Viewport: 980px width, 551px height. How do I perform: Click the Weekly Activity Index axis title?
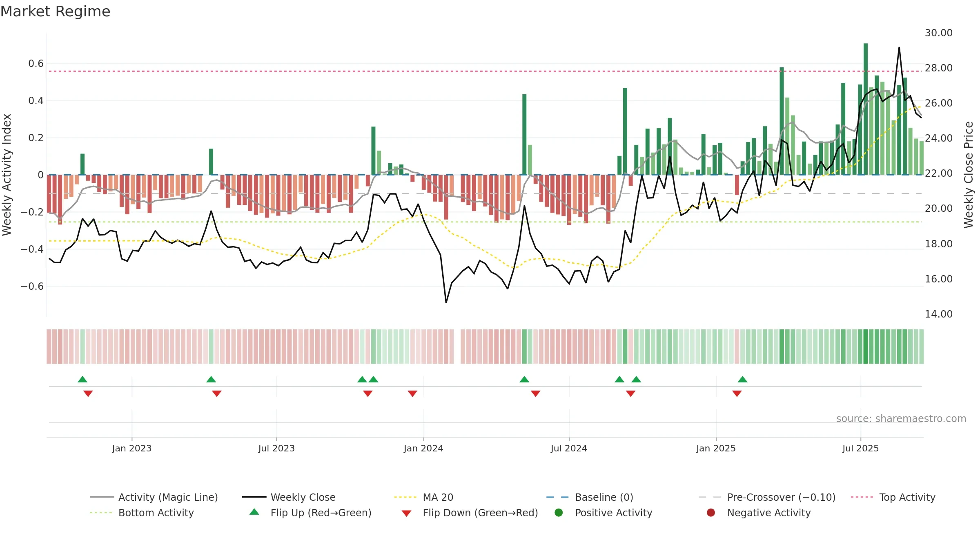tap(7, 175)
